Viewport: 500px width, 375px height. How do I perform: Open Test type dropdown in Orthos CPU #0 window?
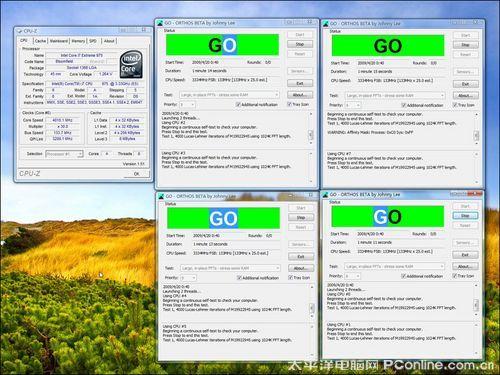[395, 266]
